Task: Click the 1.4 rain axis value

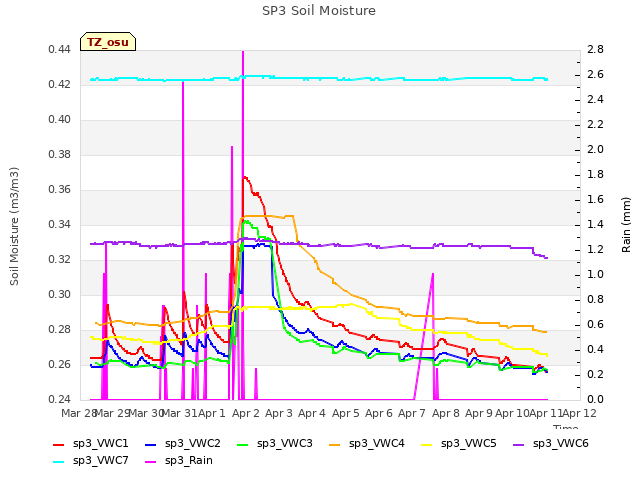Action: (595, 224)
